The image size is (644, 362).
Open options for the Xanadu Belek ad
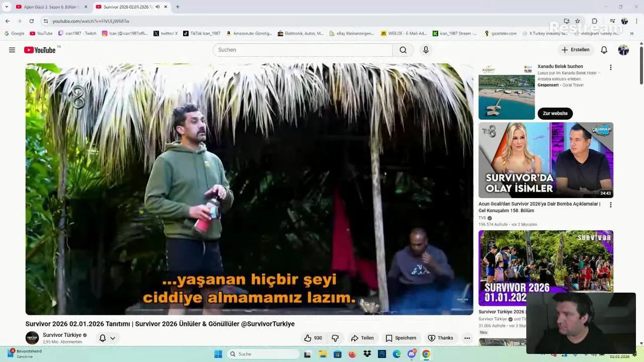[x=611, y=67]
